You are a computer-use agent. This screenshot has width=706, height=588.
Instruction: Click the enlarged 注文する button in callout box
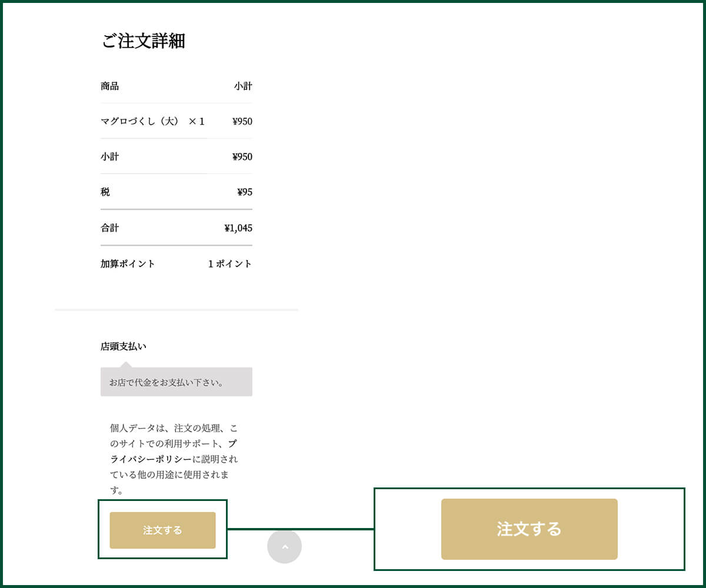click(529, 529)
